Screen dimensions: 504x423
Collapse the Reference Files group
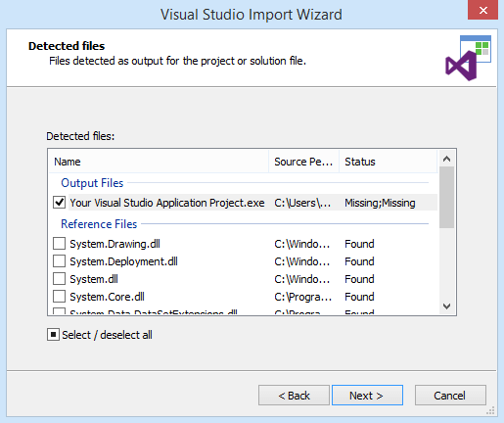(99, 224)
